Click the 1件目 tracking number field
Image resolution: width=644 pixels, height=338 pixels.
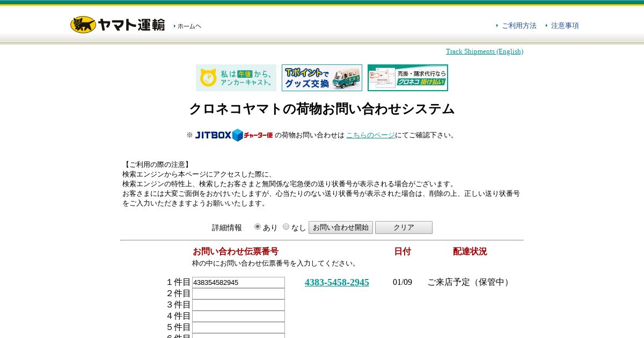coord(238,283)
